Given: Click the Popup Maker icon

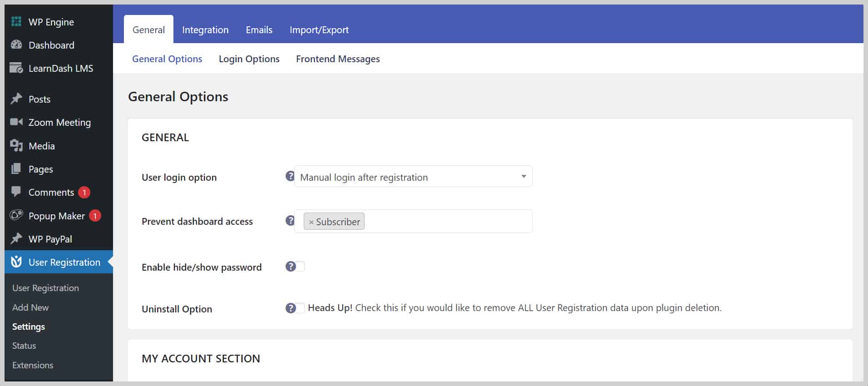Looking at the screenshot, I should pyautogui.click(x=16, y=215).
